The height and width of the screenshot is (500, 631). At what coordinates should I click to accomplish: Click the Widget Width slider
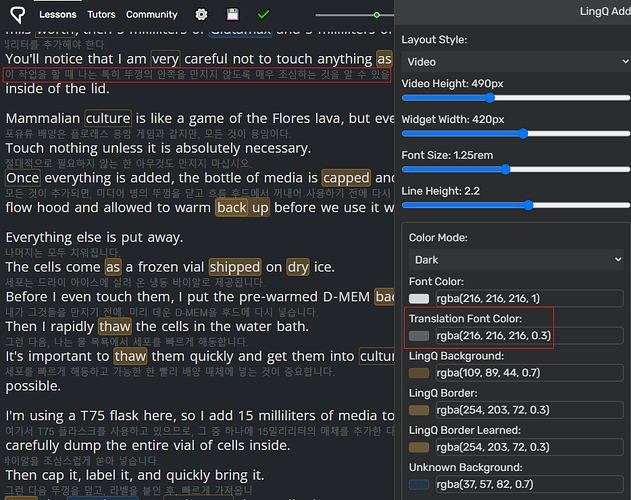coord(516,134)
